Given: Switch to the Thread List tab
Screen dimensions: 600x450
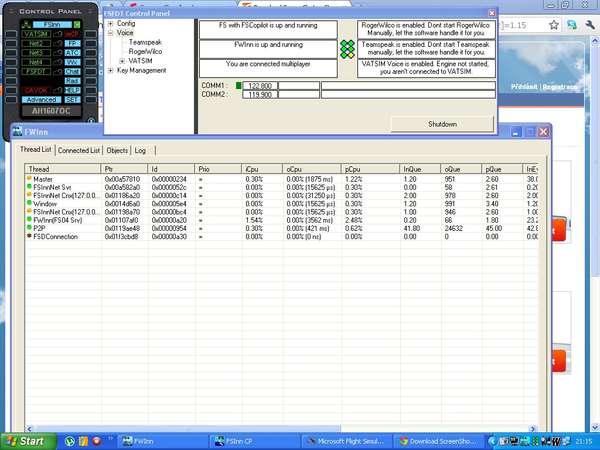Looking at the screenshot, I should (x=36, y=150).
